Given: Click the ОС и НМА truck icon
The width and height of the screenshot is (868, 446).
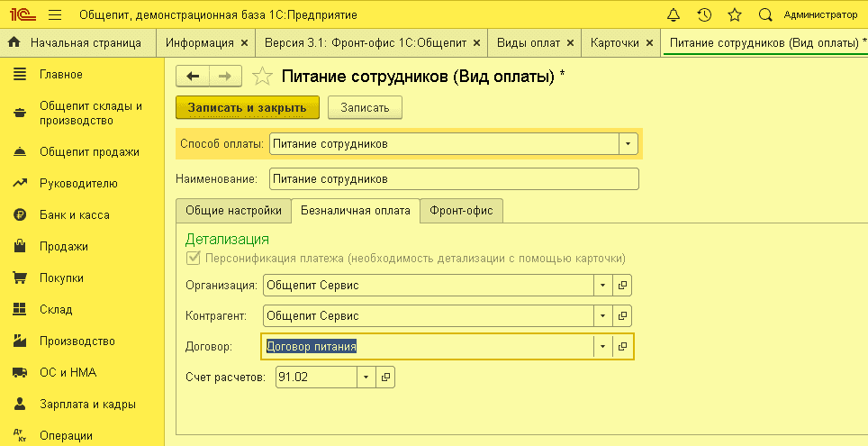Looking at the screenshot, I should (20, 372).
